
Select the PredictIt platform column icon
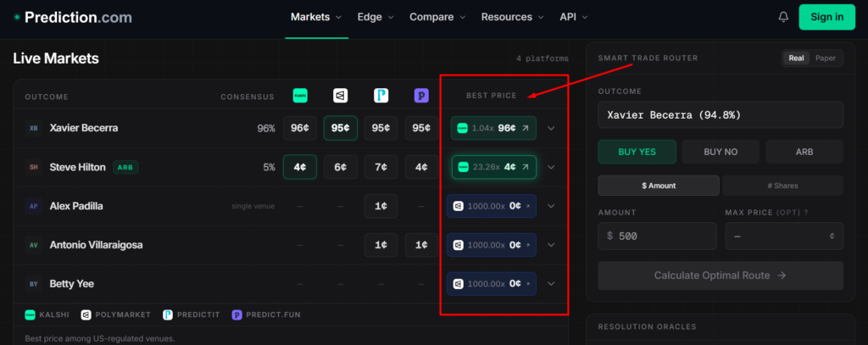[x=381, y=96]
